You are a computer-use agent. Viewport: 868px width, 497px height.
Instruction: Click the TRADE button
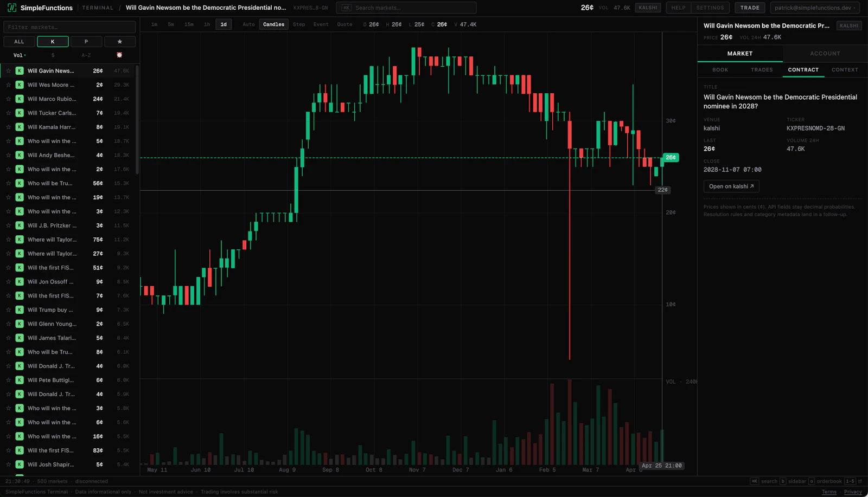750,8
